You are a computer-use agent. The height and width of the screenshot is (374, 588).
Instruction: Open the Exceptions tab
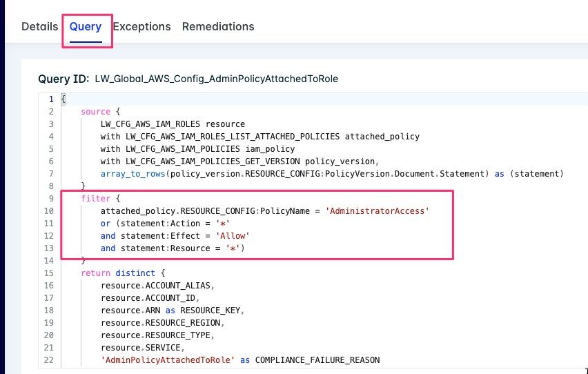pyautogui.click(x=141, y=27)
